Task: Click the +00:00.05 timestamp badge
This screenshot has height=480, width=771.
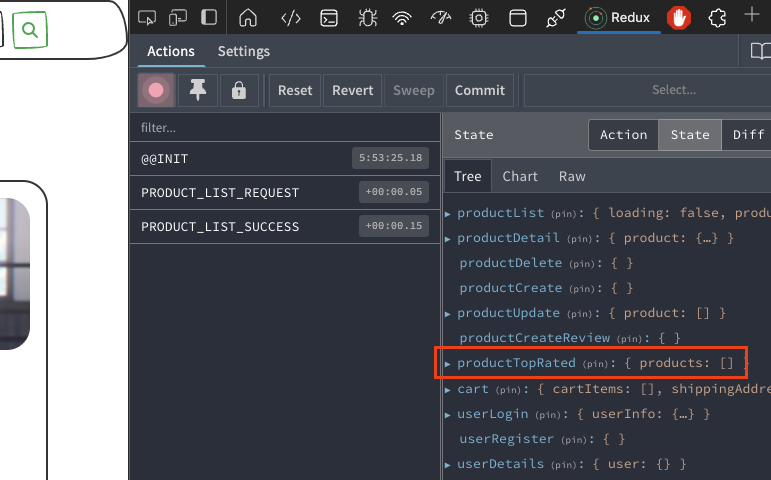Action: tap(393, 192)
